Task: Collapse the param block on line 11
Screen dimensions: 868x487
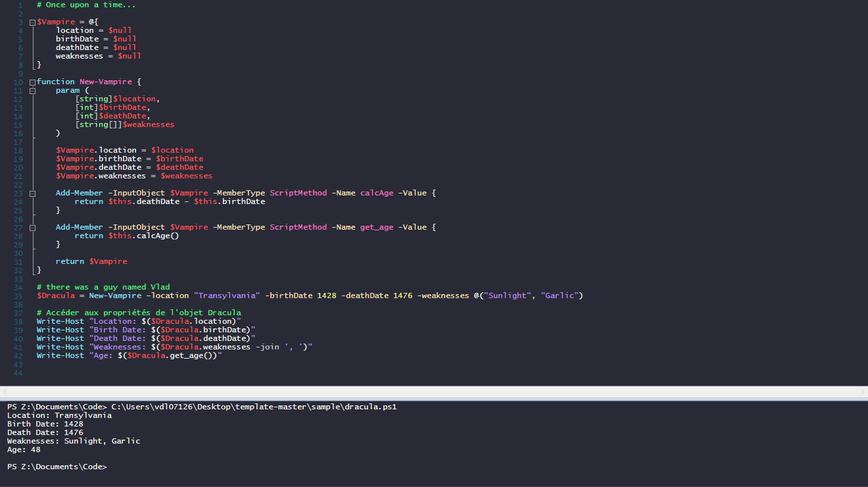Action: (32, 90)
